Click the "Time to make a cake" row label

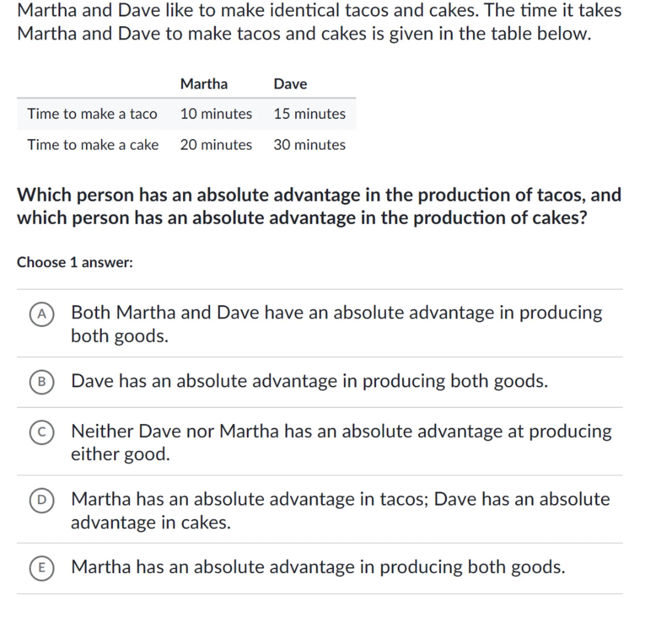93,145
